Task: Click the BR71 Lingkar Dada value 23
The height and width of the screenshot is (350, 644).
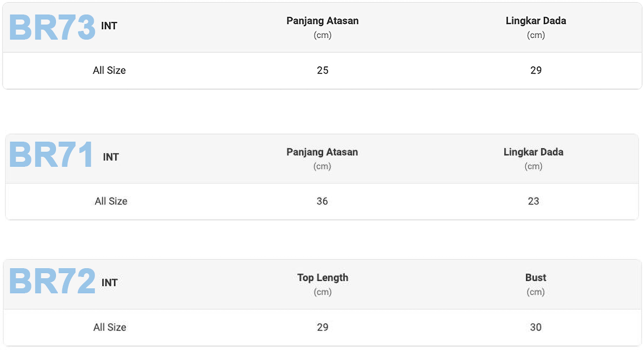Action: (533, 201)
